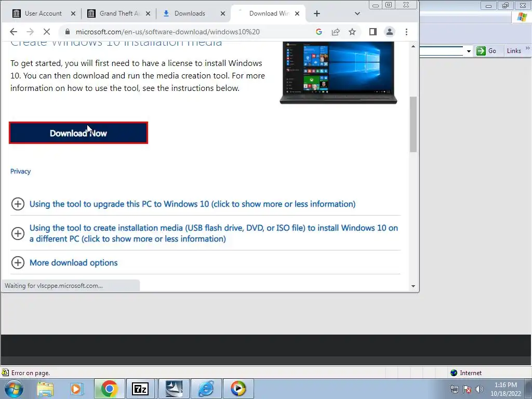Click the Error on page warning icon
The image size is (532, 399).
(5, 373)
